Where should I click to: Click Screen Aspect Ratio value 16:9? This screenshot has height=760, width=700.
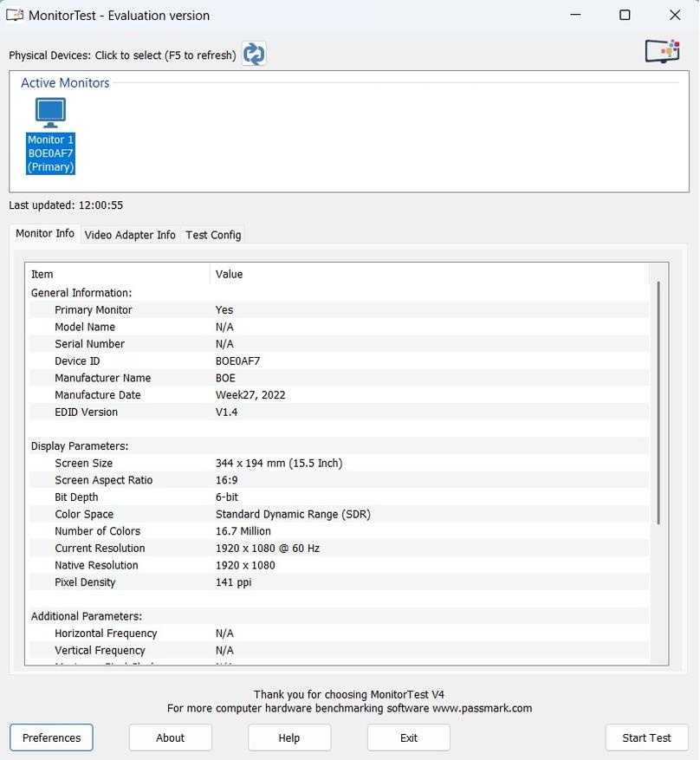[226, 480]
